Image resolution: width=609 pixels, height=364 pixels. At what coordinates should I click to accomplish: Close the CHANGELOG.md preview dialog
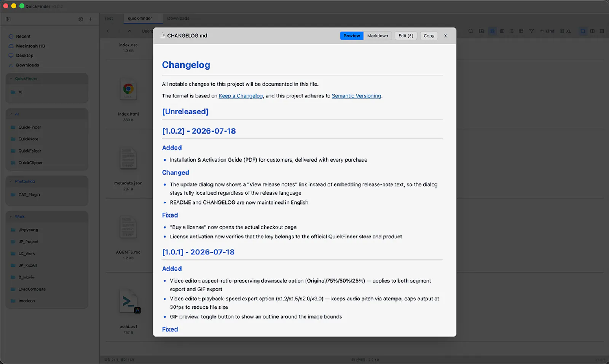point(446,36)
